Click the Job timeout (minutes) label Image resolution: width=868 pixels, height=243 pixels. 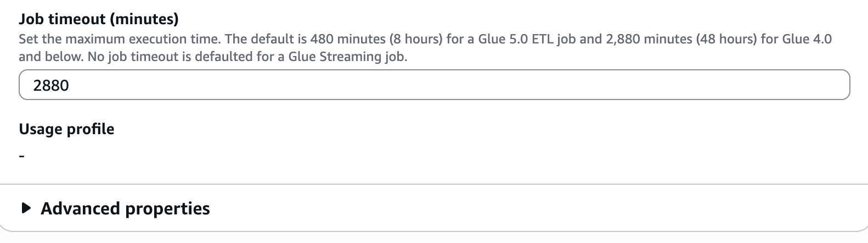(99, 19)
